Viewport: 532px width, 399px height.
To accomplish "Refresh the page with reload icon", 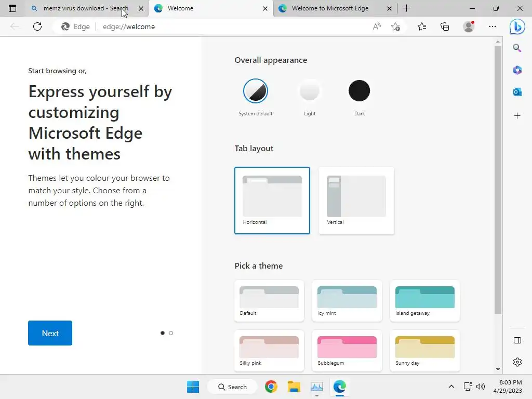I will [37, 26].
